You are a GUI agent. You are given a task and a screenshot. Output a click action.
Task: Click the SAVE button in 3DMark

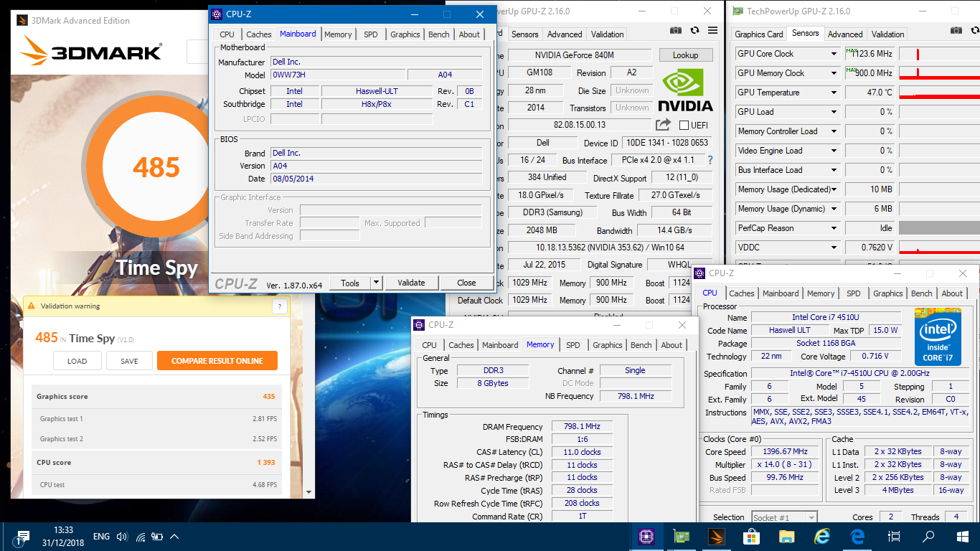pyautogui.click(x=129, y=361)
